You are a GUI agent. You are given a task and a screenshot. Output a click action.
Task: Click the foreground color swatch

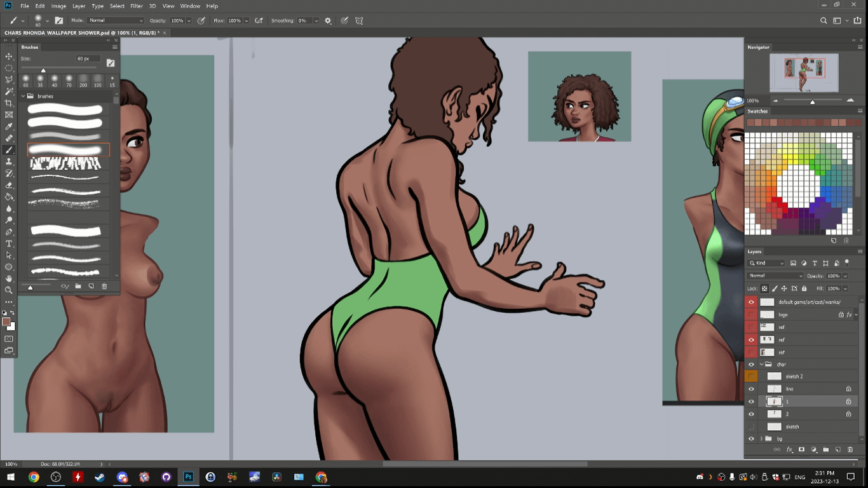[x=6, y=322]
